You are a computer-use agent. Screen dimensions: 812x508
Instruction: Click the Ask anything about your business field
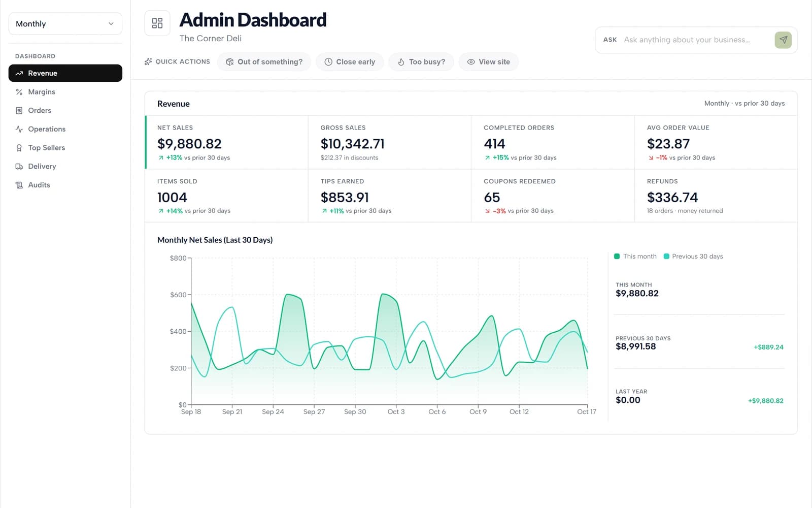coord(696,40)
